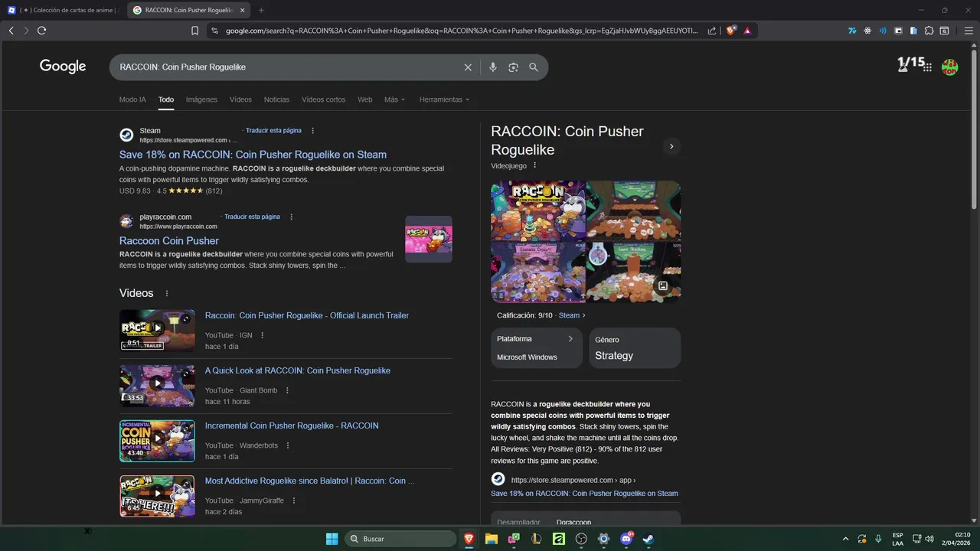The image size is (980, 551).
Task: Click the share icon in the address bar
Action: pos(712,31)
